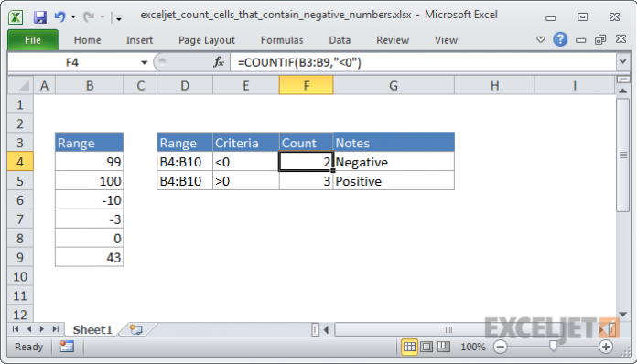Viewport: 637px width, 364px height.
Task: Zoom in with plus button
Action: click(x=606, y=347)
